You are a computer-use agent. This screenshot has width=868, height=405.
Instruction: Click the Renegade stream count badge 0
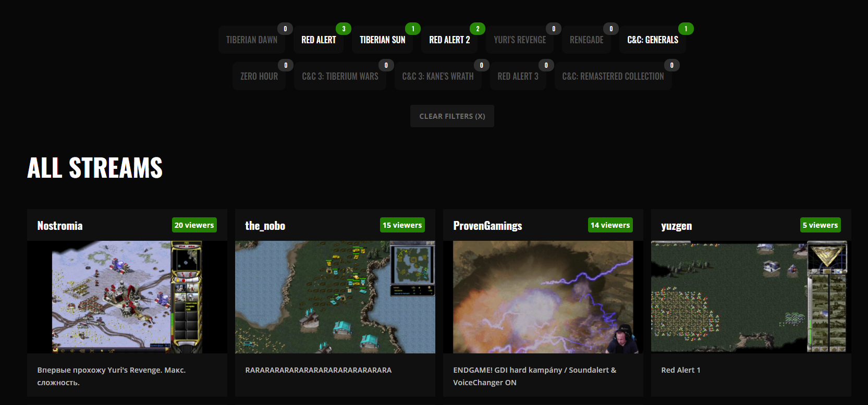611,29
